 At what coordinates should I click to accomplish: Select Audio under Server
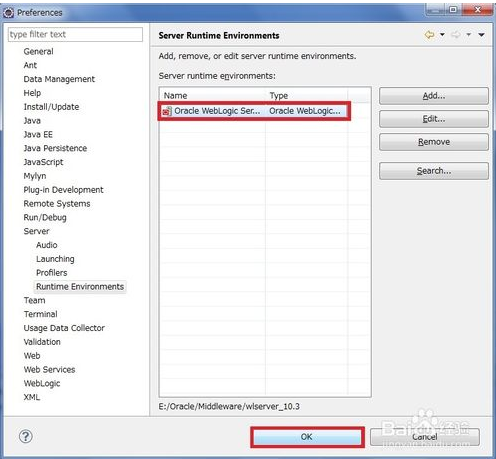[47, 245]
